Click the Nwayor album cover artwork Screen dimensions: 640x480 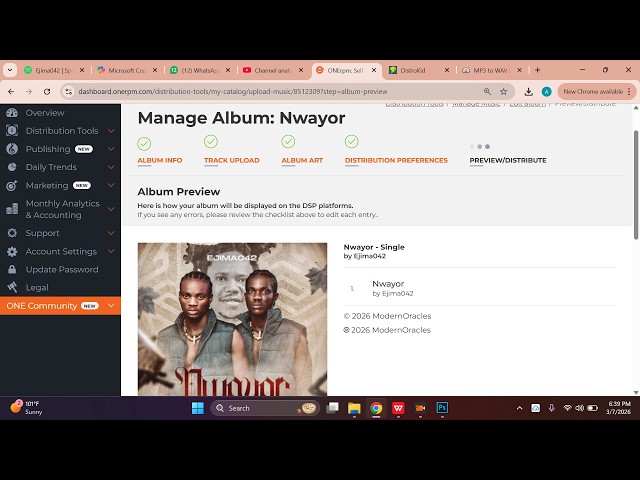tap(232, 319)
